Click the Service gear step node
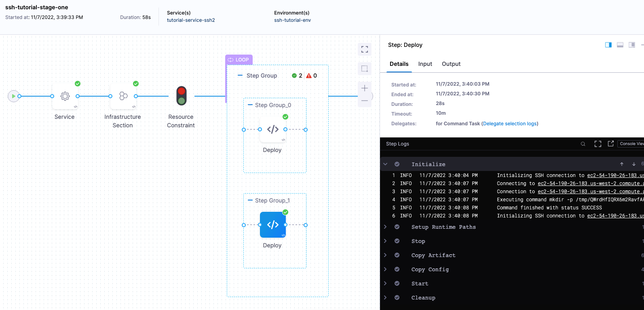 click(65, 96)
